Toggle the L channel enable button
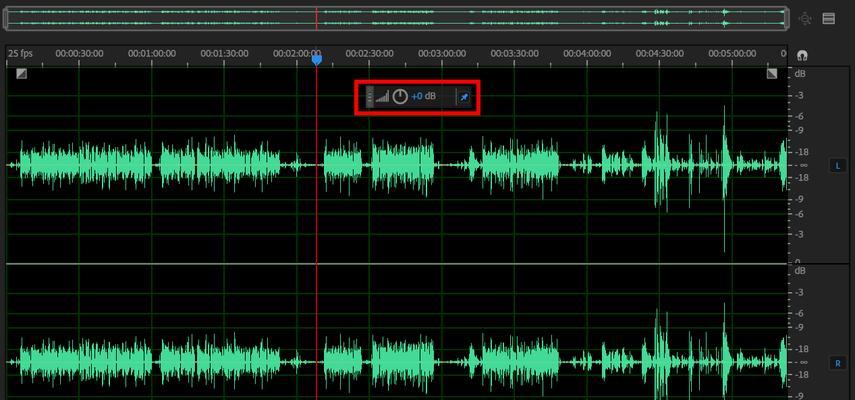This screenshot has height=400, width=855. (x=838, y=166)
